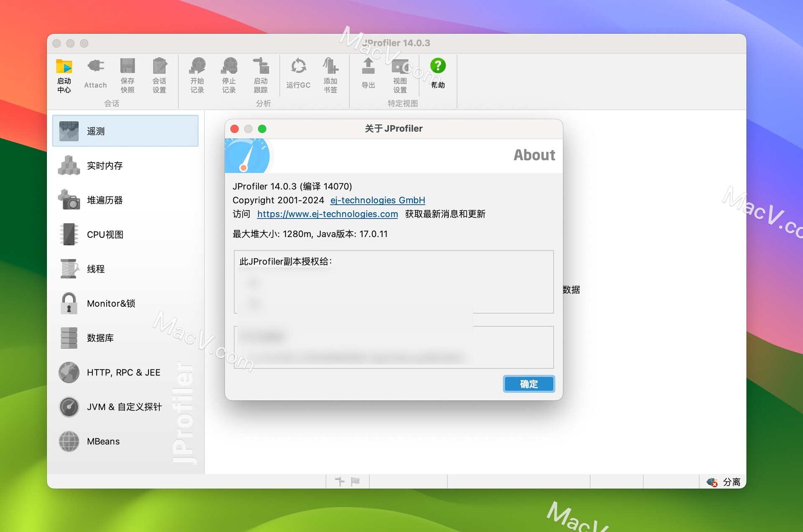Attach to a running JVM
This screenshot has height=532, width=803.
(95, 75)
